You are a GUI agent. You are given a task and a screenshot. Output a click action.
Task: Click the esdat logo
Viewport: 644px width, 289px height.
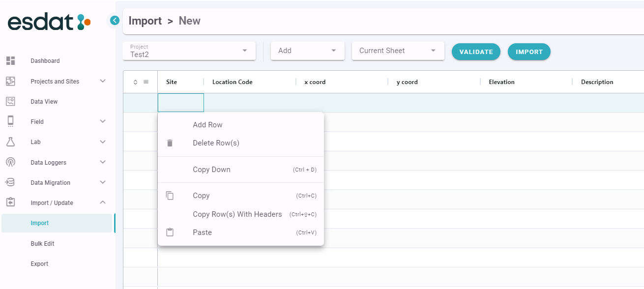[x=49, y=22]
